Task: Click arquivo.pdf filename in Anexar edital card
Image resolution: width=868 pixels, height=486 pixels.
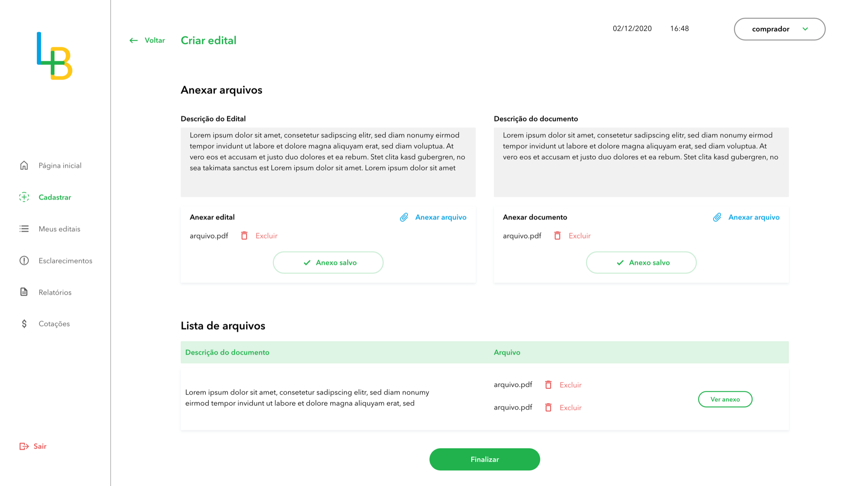Action: pyautogui.click(x=209, y=236)
